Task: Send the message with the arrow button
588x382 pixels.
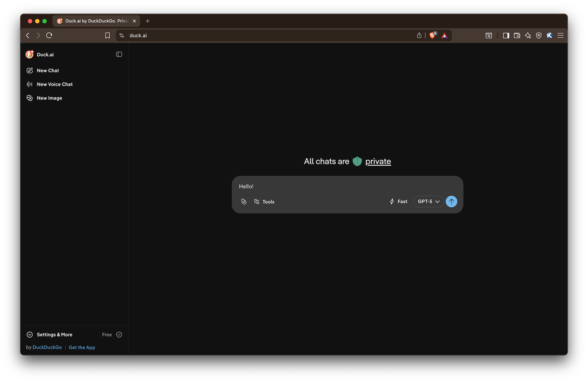Action: point(452,202)
